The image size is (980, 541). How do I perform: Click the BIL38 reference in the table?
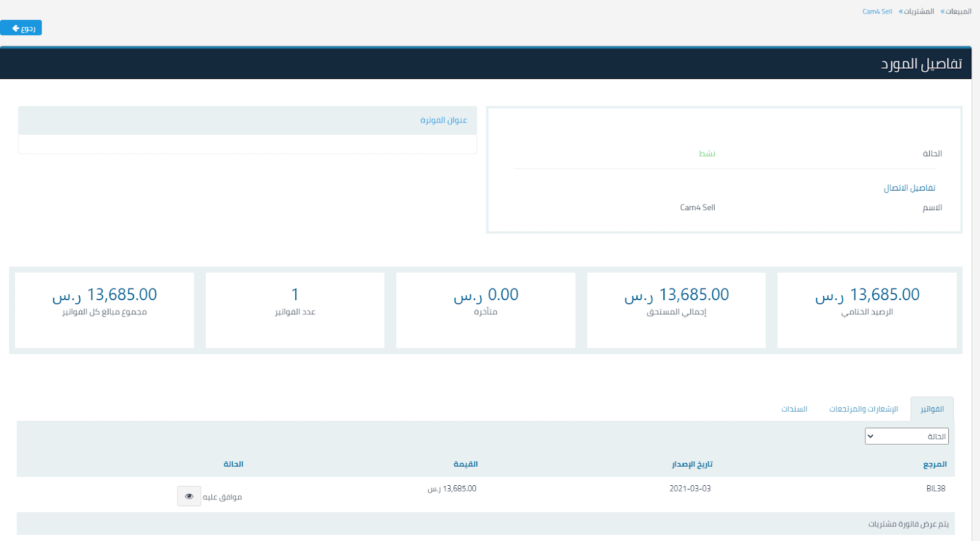(935, 489)
